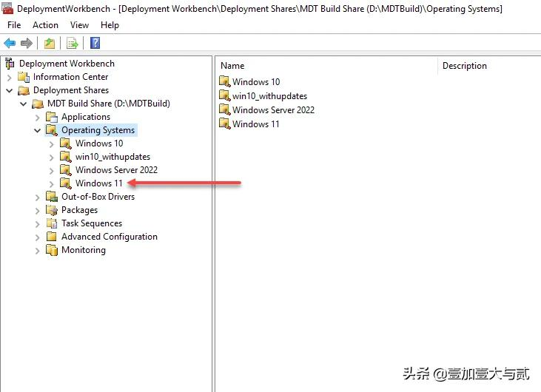Viewport: 541px width, 392px height.
Task: Click the DeploymentWorkbench title bar app icon
Action: [7, 8]
